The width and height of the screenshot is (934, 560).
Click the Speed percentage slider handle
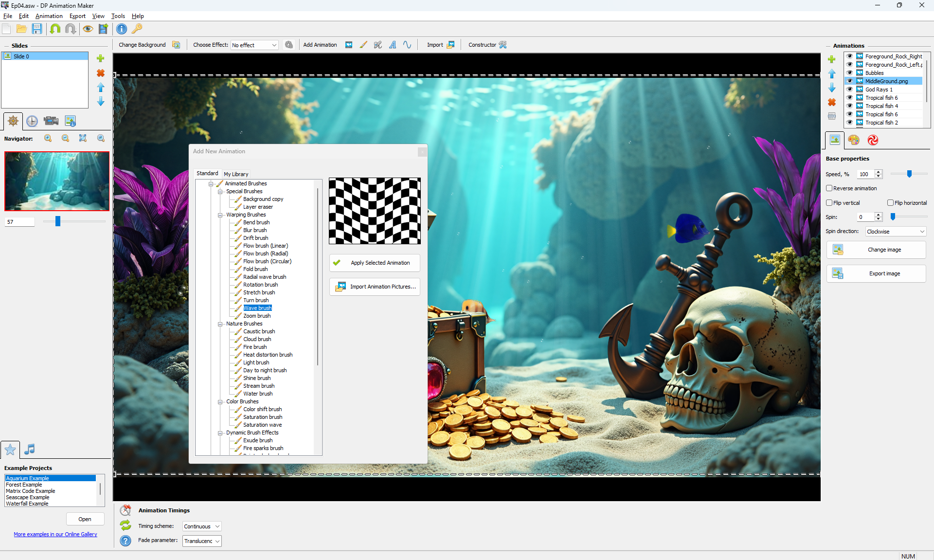(909, 174)
